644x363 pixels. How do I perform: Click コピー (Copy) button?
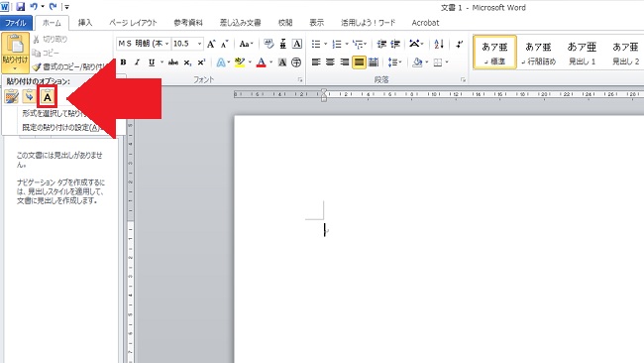[x=46, y=53]
